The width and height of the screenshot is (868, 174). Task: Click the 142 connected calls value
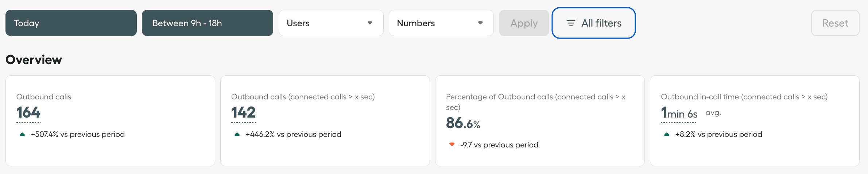(243, 112)
